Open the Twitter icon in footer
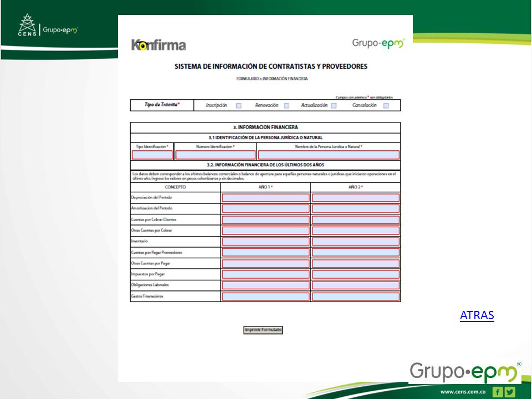Image resolution: width=532 pixels, height=399 pixels. tap(510, 392)
